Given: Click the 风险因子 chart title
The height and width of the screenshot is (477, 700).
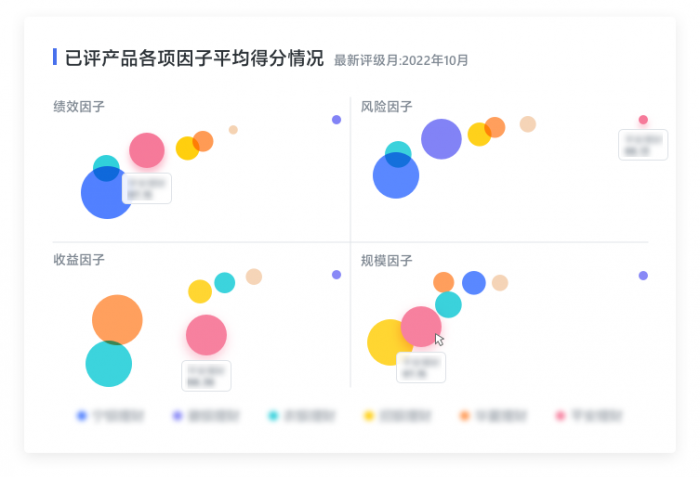Looking at the screenshot, I should (386, 106).
